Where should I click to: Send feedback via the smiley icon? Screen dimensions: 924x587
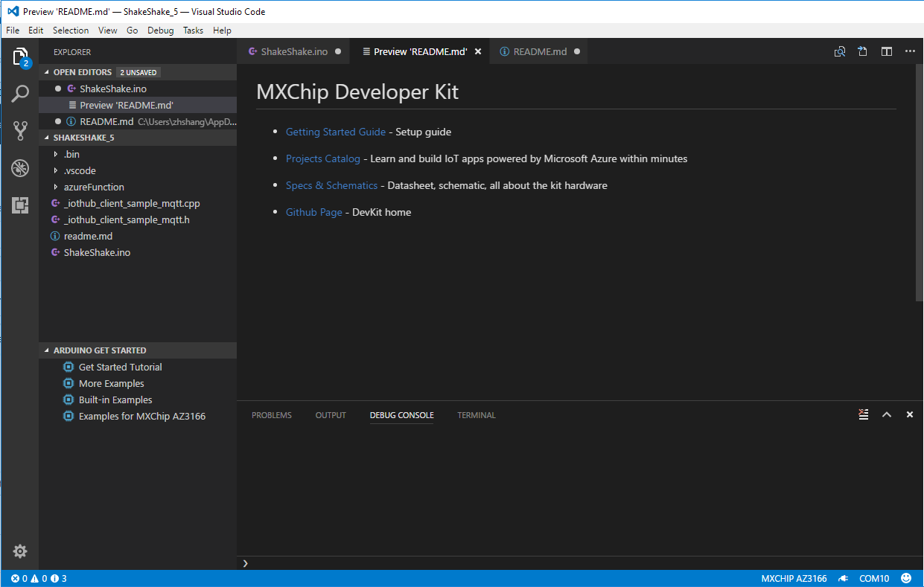pyautogui.click(x=907, y=578)
